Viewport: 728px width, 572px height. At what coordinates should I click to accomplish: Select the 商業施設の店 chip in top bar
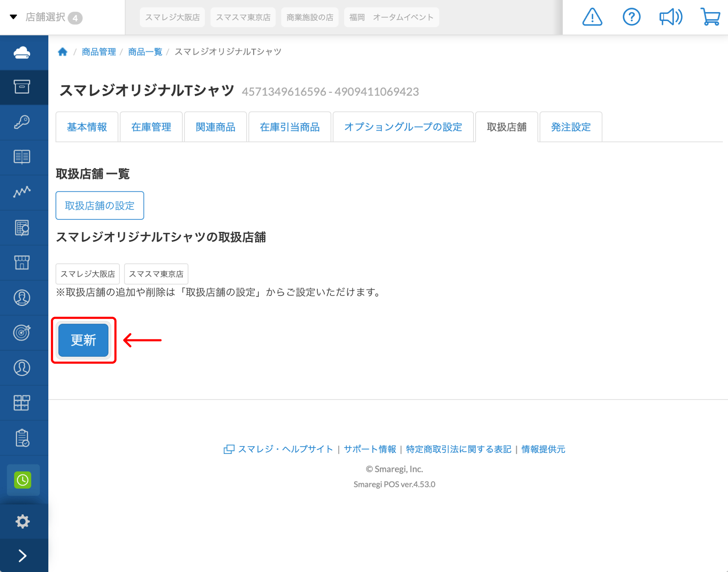pyautogui.click(x=310, y=17)
